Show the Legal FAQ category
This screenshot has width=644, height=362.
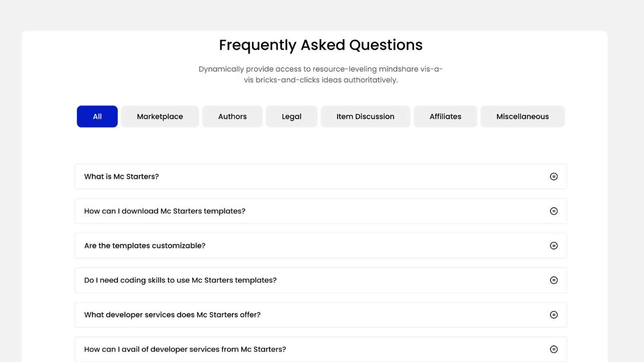291,117
